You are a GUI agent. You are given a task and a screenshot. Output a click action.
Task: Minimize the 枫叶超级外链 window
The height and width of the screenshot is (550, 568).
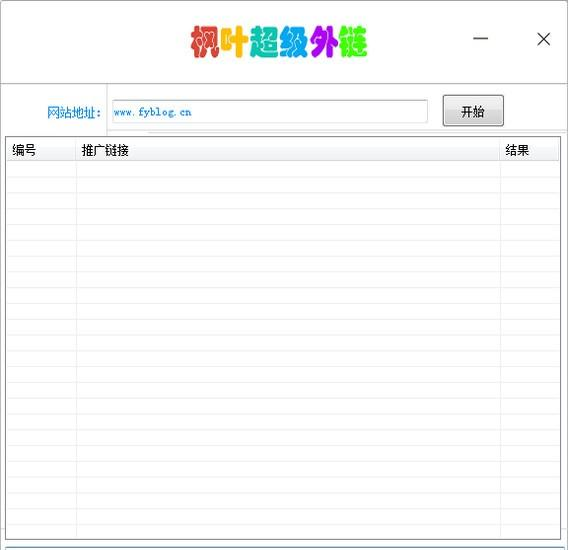481,38
